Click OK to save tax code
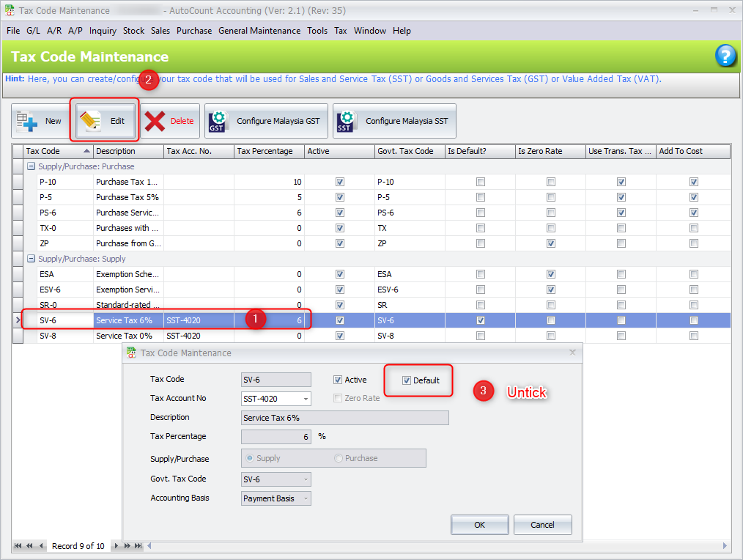 (479, 525)
